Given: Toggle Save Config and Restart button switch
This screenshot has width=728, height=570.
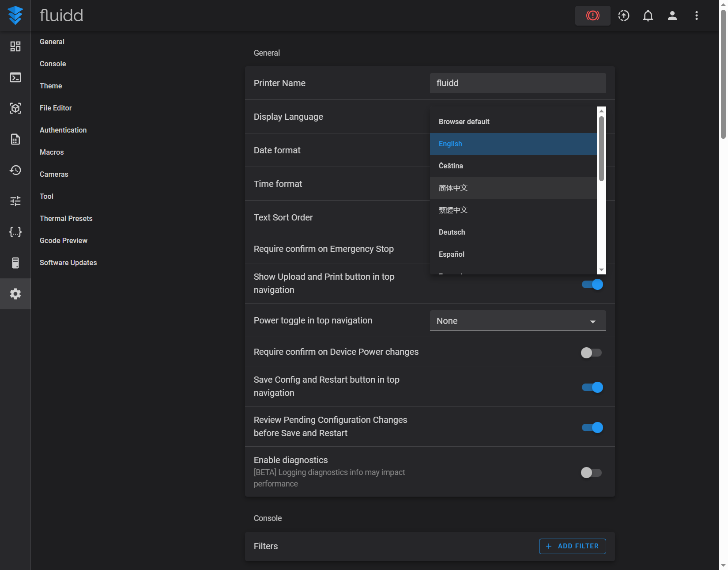Looking at the screenshot, I should click(592, 388).
